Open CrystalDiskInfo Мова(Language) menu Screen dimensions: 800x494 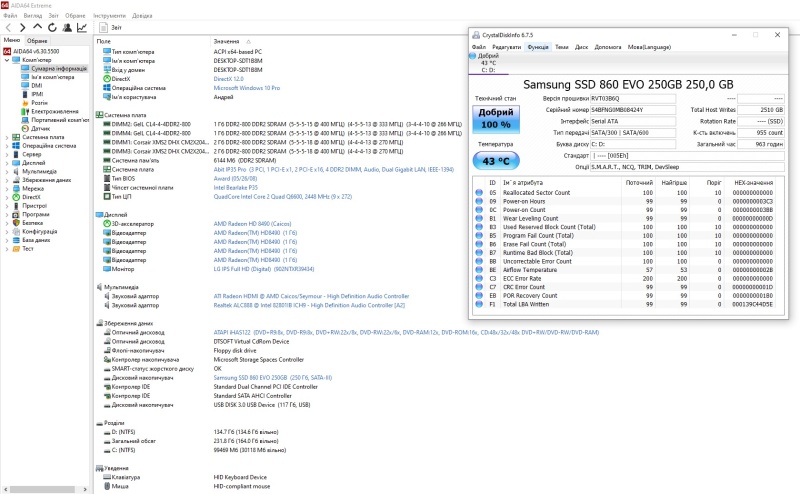click(x=649, y=47)
